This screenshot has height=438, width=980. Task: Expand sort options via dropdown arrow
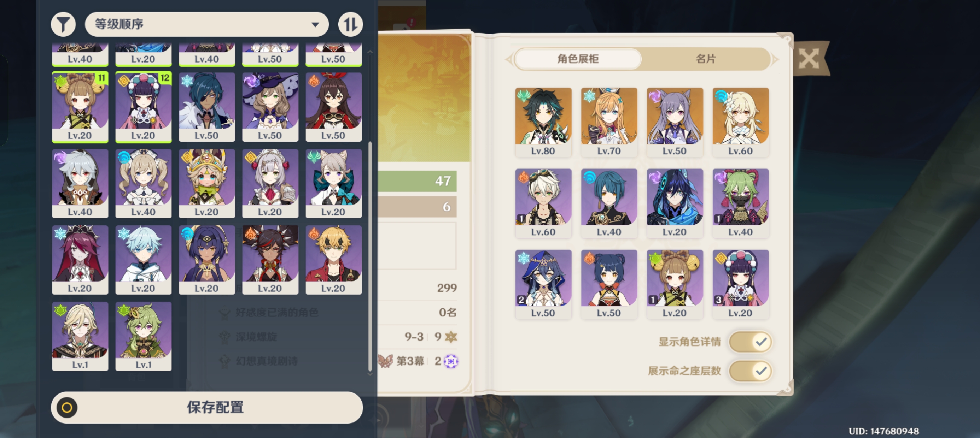315,25
